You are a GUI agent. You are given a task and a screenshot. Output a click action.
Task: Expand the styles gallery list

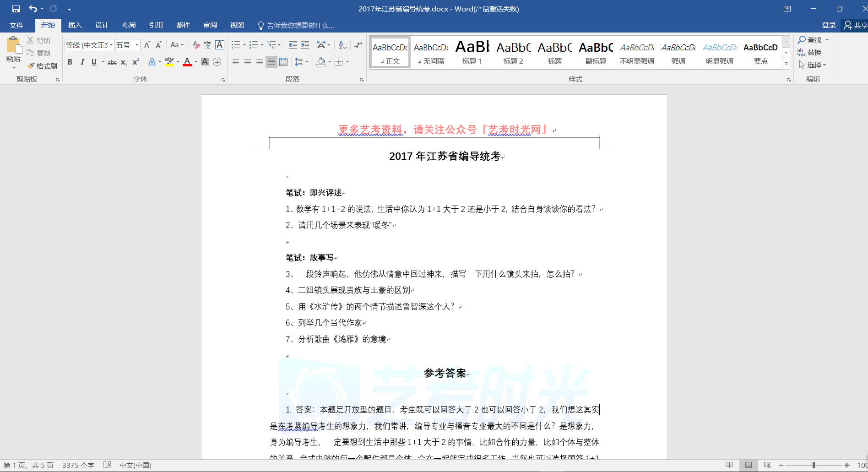click(x=786, y=64)
